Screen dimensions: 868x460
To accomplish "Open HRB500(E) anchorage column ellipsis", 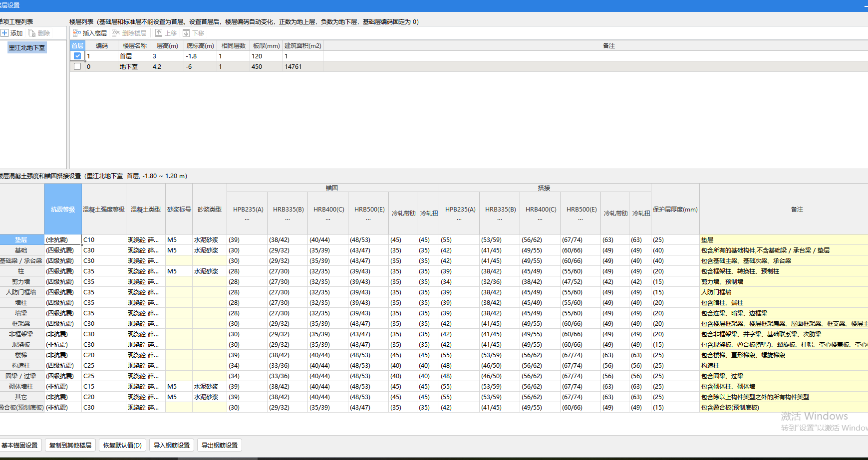I will pos(368,219).
